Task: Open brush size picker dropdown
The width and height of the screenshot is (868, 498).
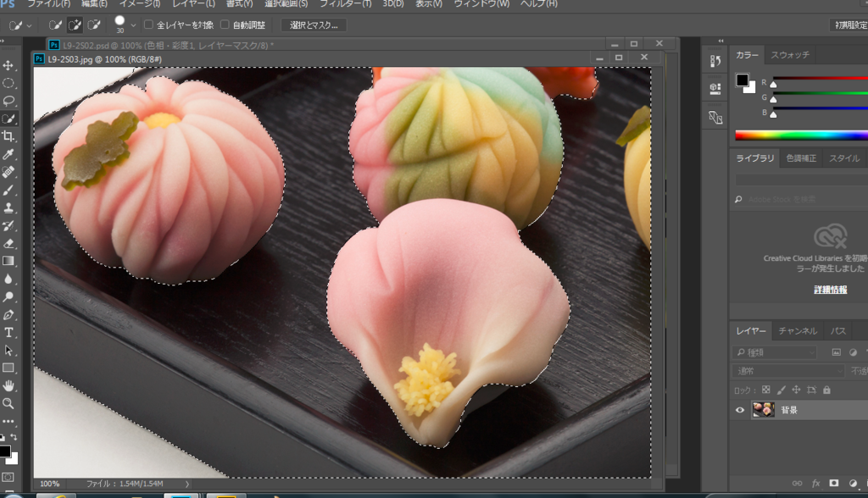Action: coord(133,25)
